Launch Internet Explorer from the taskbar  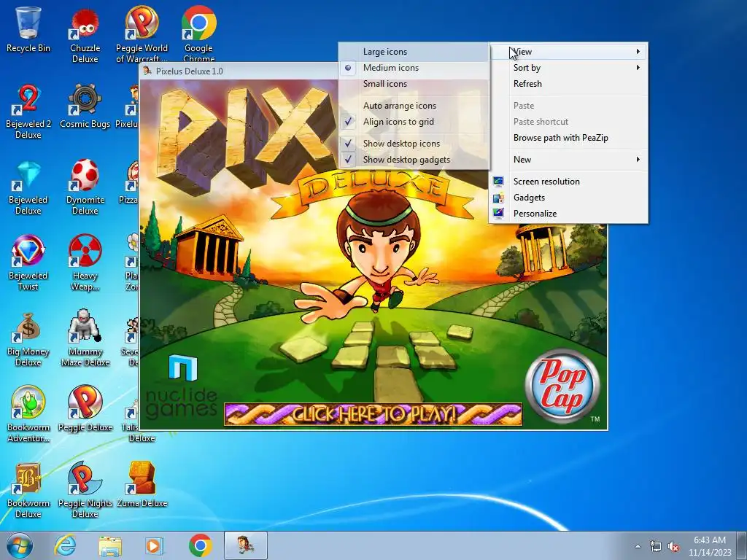click(65, 545)
